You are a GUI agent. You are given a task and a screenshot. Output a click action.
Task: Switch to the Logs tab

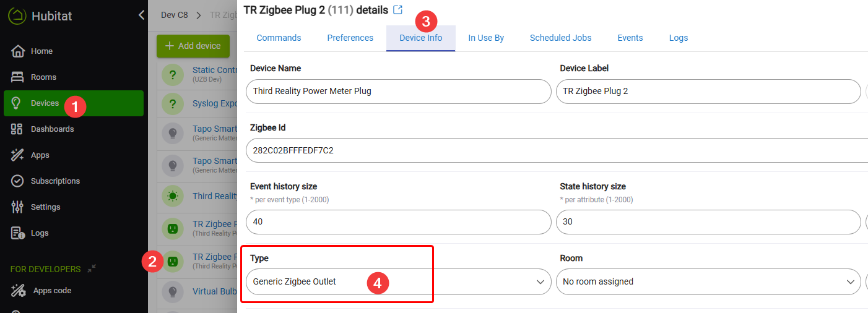click(679, 38)
